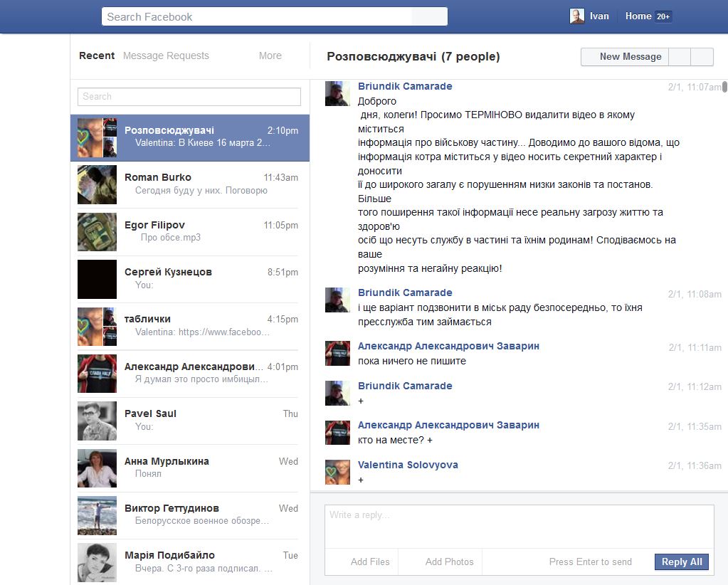Choose Add Files below the reply box
The width and height of the screenshot is (728, 585).
point(369,562)
